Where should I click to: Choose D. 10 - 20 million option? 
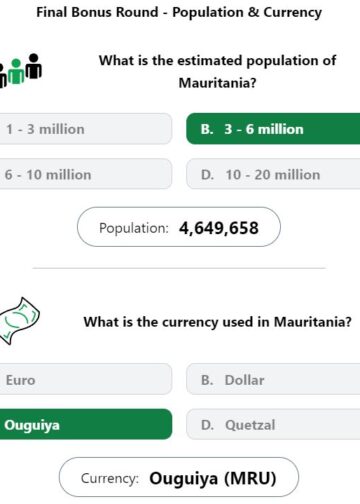(273, 174)
